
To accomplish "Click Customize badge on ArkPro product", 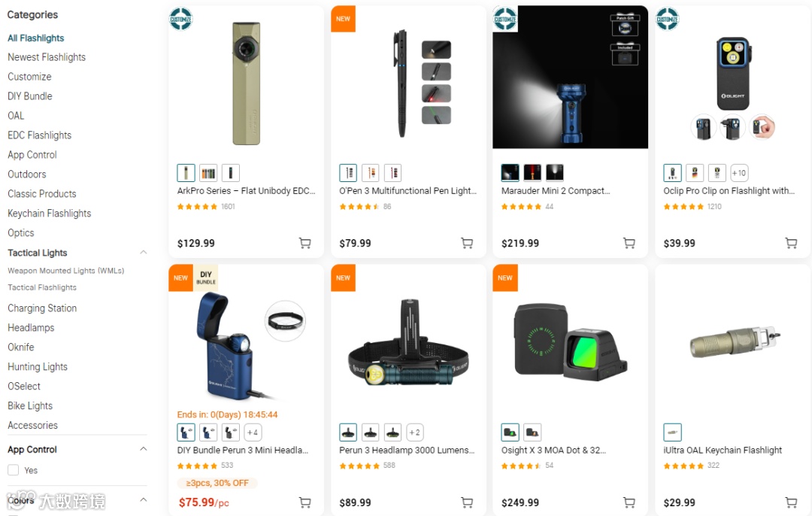I will click(181, 19).
